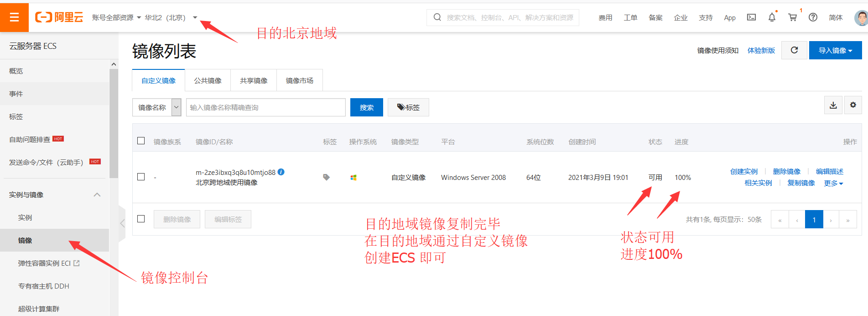Switch to the 公共镜像 tab

[208, 80]
